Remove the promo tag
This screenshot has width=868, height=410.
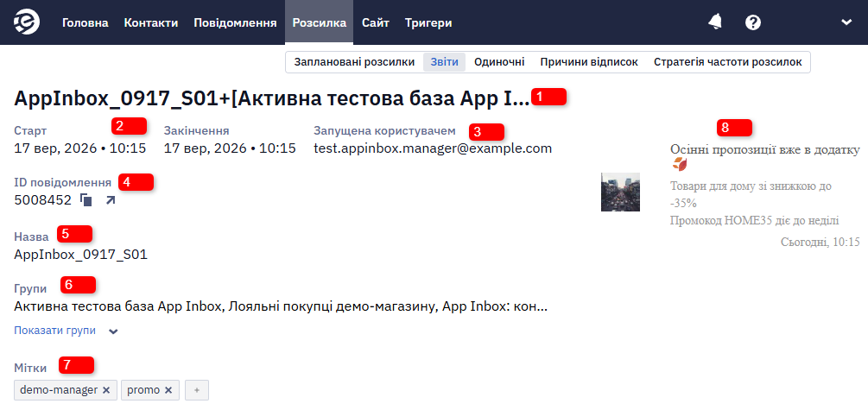point(168,390)
